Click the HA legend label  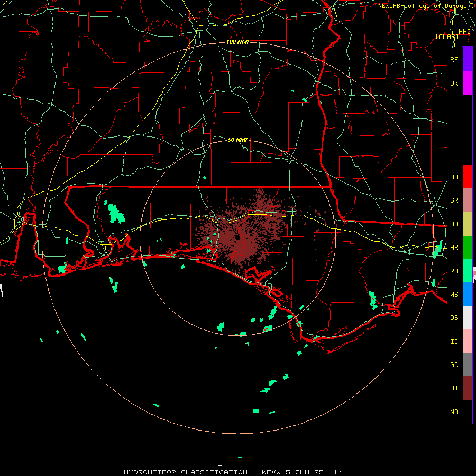point(454,177)
